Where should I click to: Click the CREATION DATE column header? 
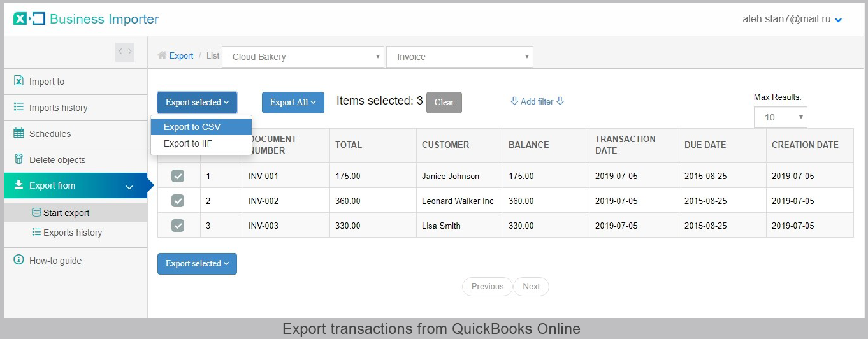[810, 145]
